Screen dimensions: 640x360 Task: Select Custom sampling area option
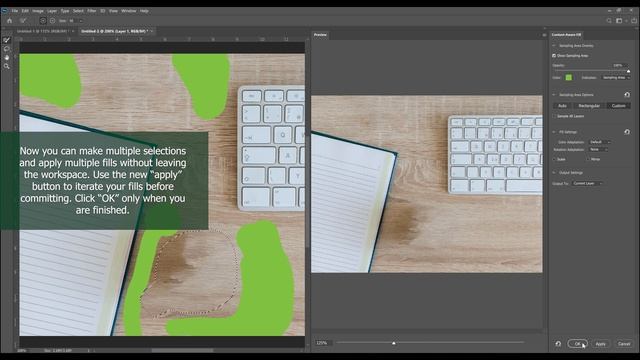pos(618,106)
